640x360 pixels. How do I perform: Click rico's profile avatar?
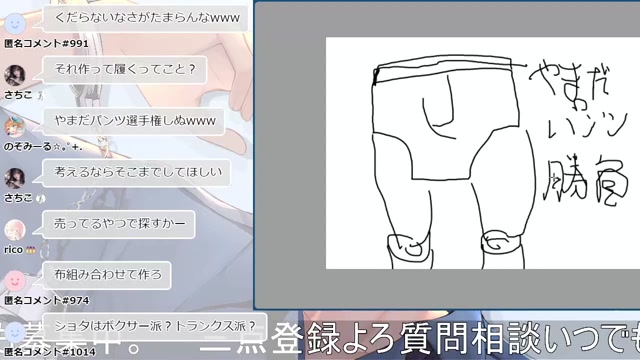click(x=15, y=230)
